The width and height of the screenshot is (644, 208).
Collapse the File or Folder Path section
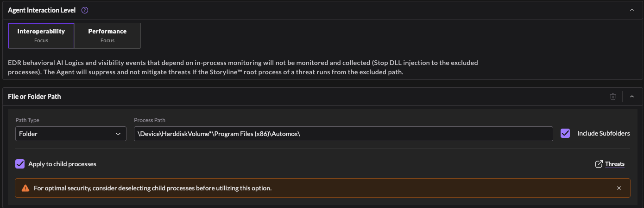tap(631, 97)
